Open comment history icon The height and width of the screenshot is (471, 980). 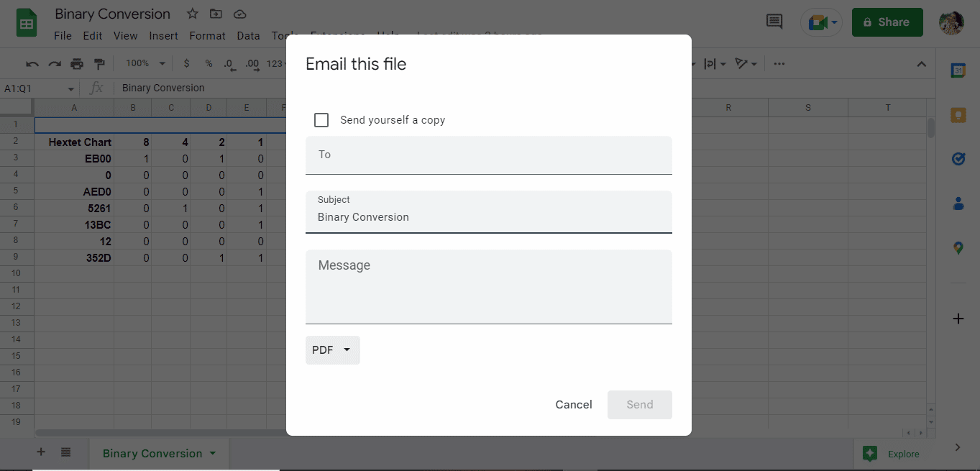774,22
